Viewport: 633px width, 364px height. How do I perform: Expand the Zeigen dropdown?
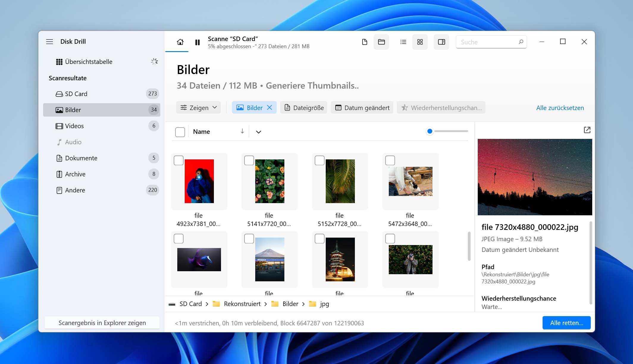[198, 107]
